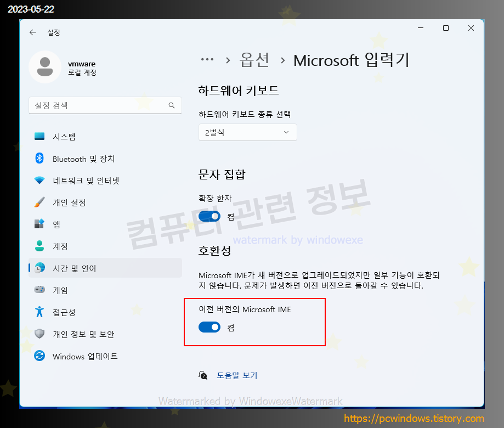Click the 개인 설정 paintbrush icon
Image resolution: width=504 pixels, height=428 pixels.
39,202
